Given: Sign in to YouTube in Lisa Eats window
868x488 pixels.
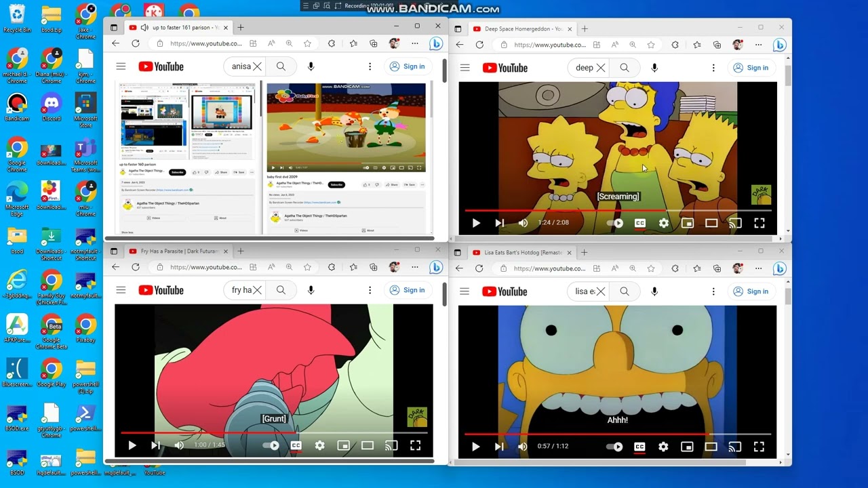Looking at the screenshot, I should [751, 291].
